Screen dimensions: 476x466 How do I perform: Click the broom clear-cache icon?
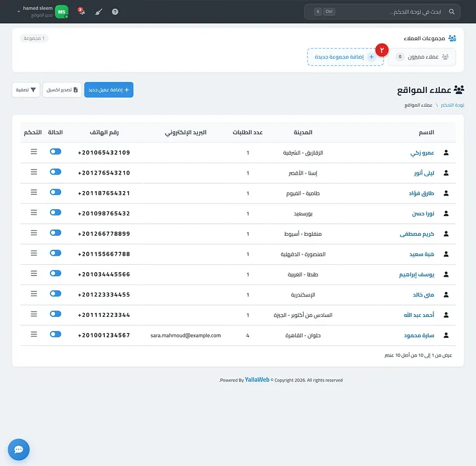tap(99, 12)
